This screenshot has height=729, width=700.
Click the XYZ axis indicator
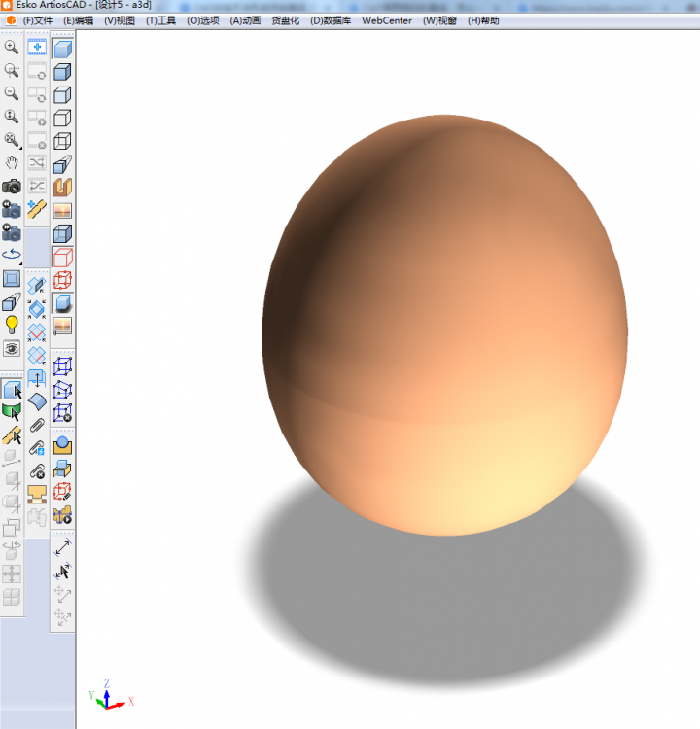tap(108, 696)
